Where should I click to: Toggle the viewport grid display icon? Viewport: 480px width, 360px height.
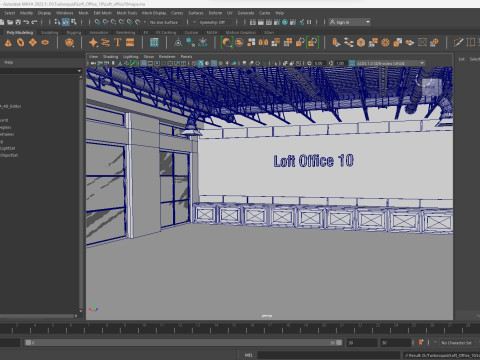click(x=144, y=63)
